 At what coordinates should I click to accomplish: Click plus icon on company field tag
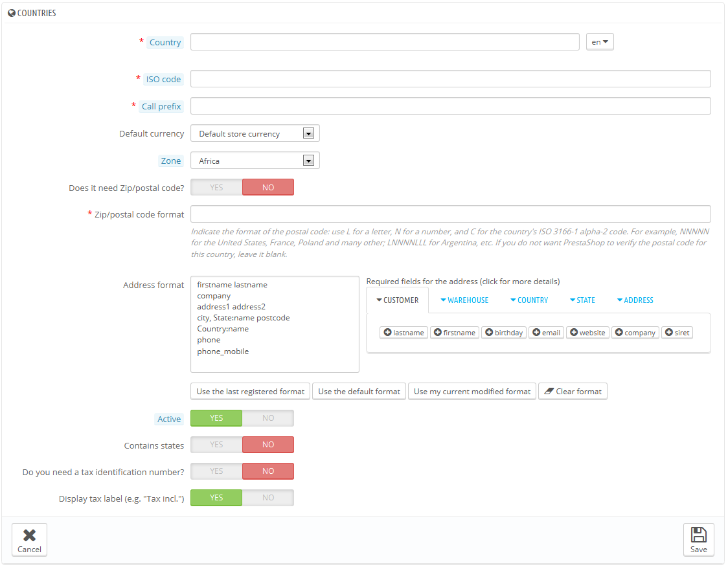click(619, 332)
